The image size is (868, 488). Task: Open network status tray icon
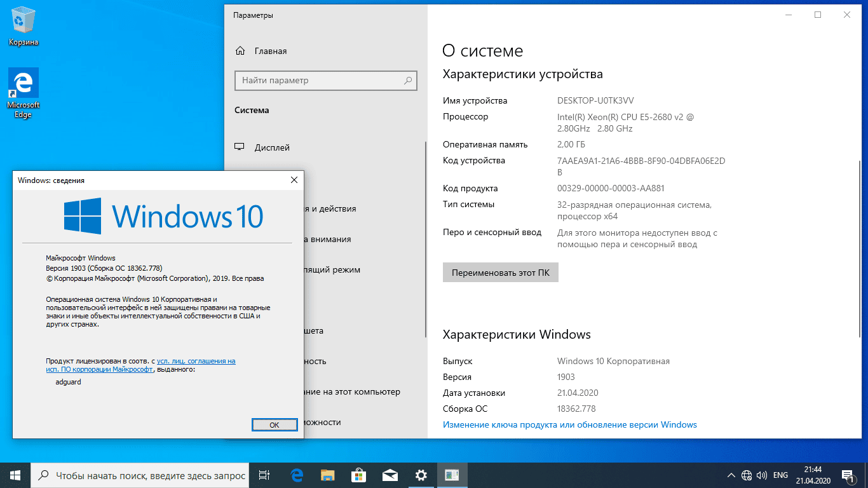747,475
